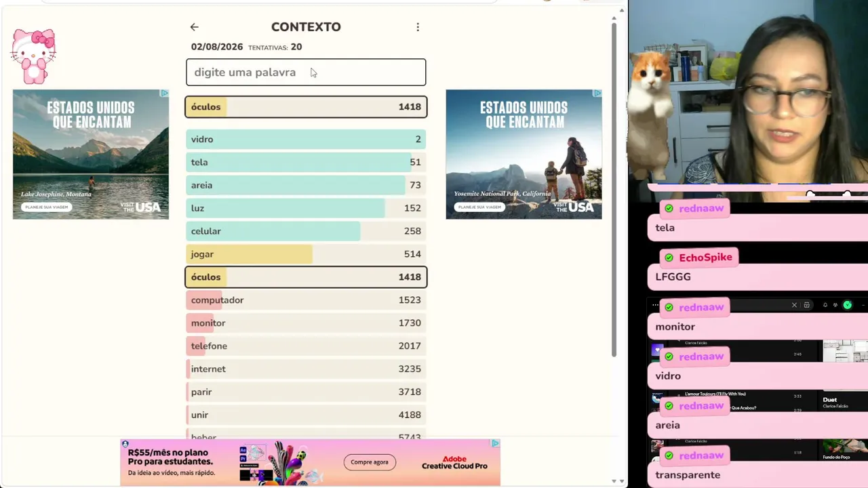Focus the 'digite uma palavra' input

[306, 72]
